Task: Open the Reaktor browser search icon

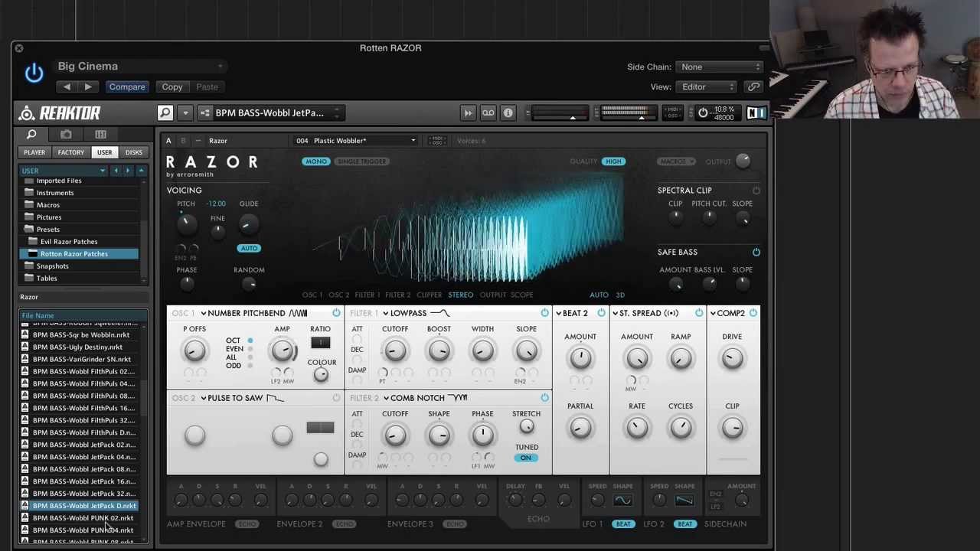Action: pos(165,113)
